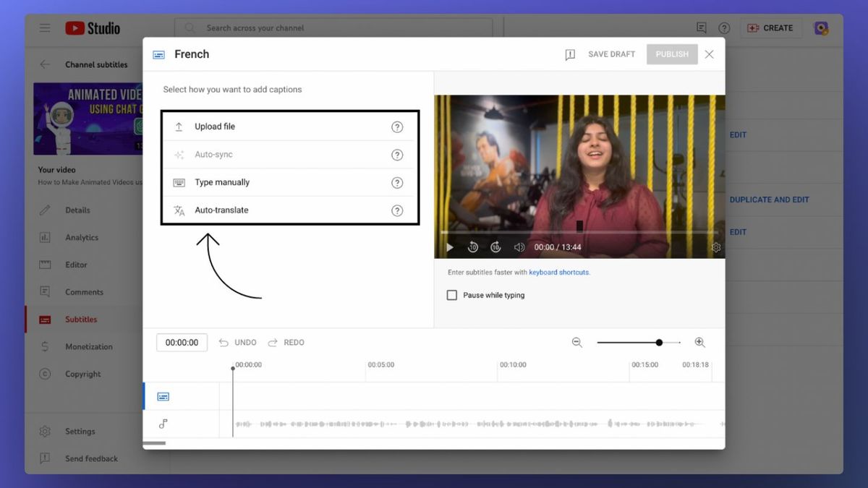The height and width of the screenshot is (488, 868).
Task: Rewind the preview by 10 seconds
Action: (x=472, y=247)
